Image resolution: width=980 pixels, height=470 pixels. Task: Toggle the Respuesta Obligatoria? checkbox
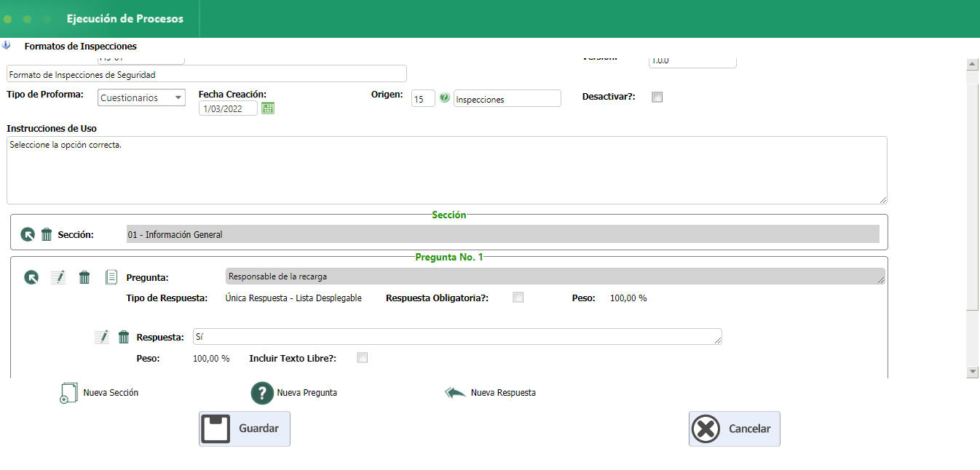[518, 297]
